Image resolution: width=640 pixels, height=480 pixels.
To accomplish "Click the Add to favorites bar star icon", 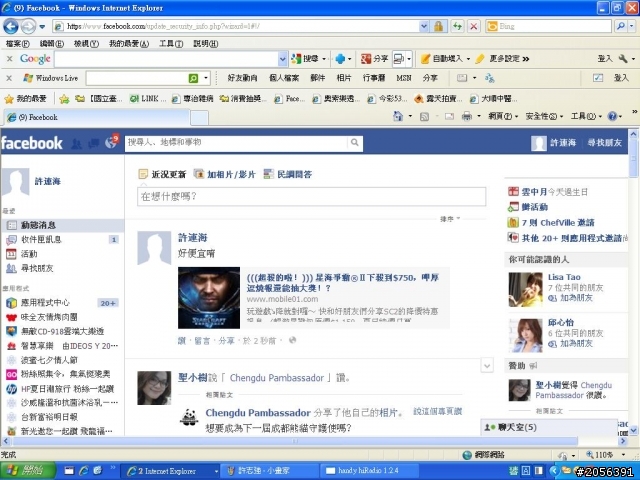I will click(x=64, y=98).
